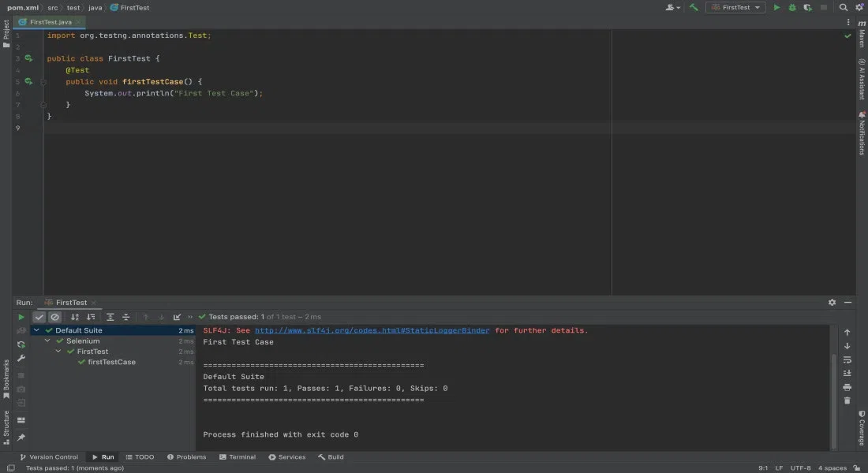
Task: Print console output with printer icon
Action: [x=847, y=387]
